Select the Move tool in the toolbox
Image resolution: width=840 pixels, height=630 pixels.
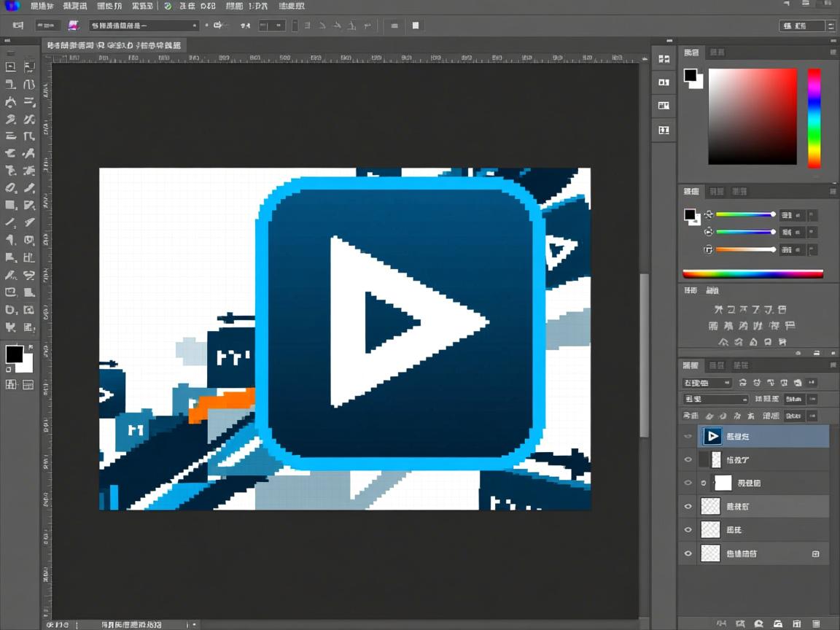click(x=10, y=66)
